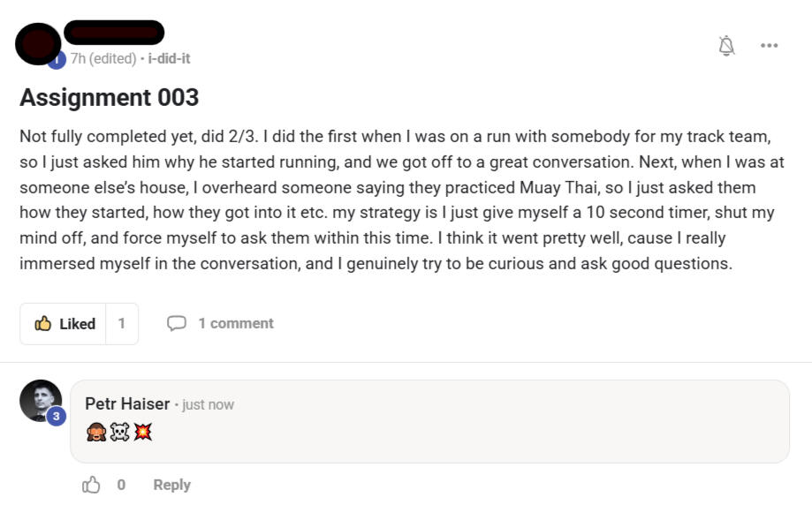Click the comment's like count "0"
This screenshot has height=505, width=812.
click(121, 485)
